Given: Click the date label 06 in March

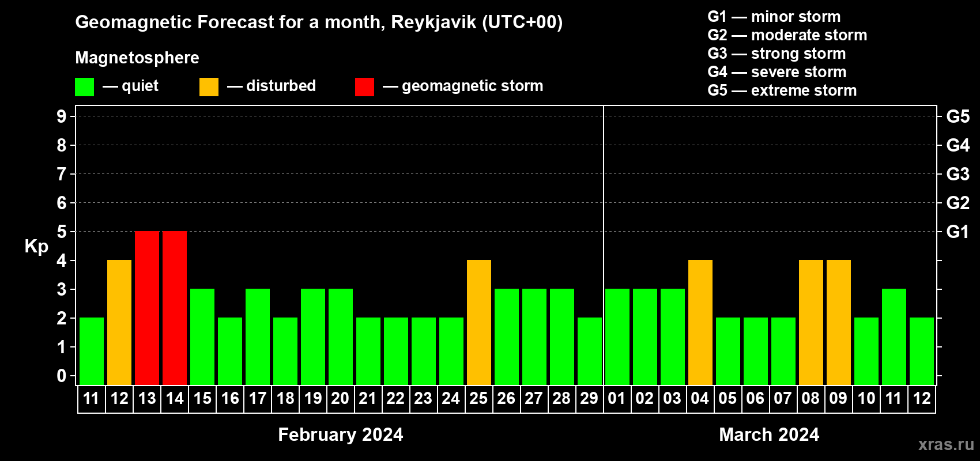Looking at the screenshot, I should (x=755, y=398).
